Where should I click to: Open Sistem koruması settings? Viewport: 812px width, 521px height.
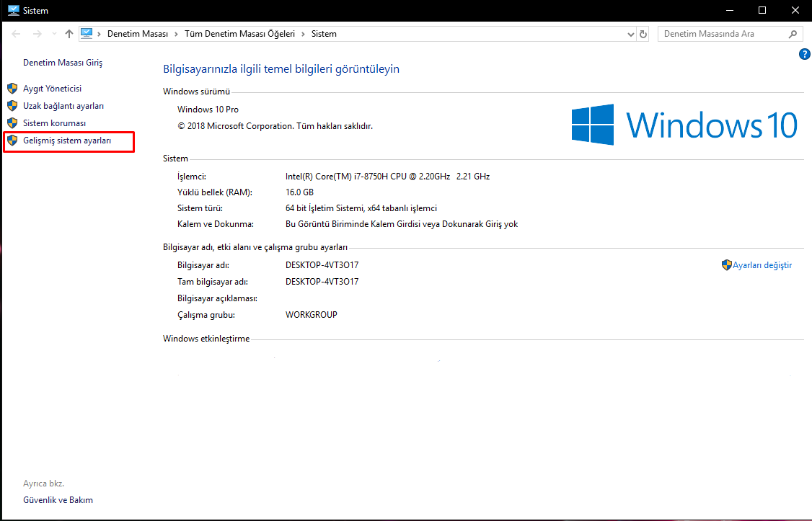[x=54, y=123]
